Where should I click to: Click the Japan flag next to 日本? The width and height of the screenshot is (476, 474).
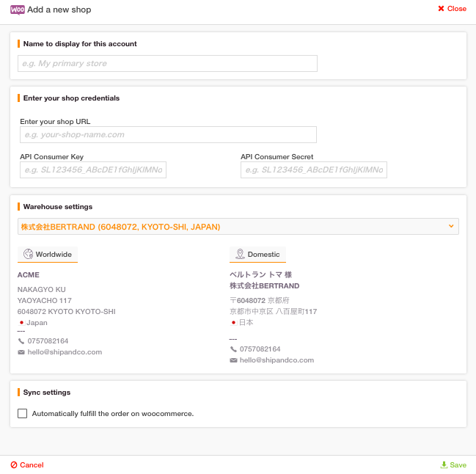[x=233, y=322]
